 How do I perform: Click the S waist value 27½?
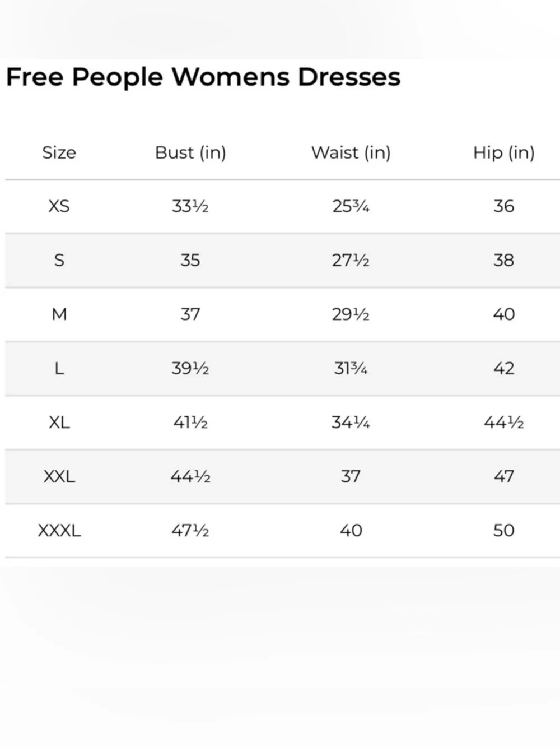(x=351, y=260)
